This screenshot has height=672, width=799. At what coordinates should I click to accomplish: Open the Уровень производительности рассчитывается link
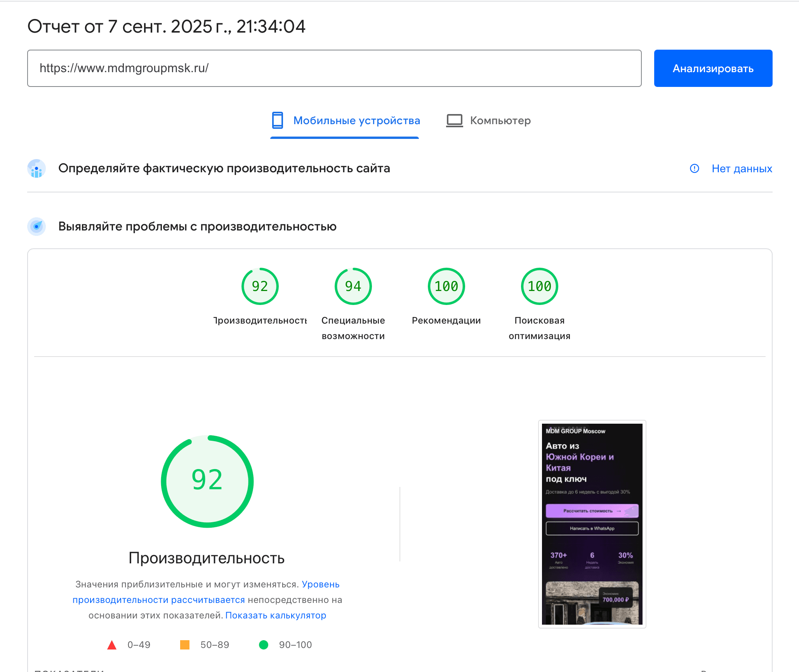click(x=158, y=600)
